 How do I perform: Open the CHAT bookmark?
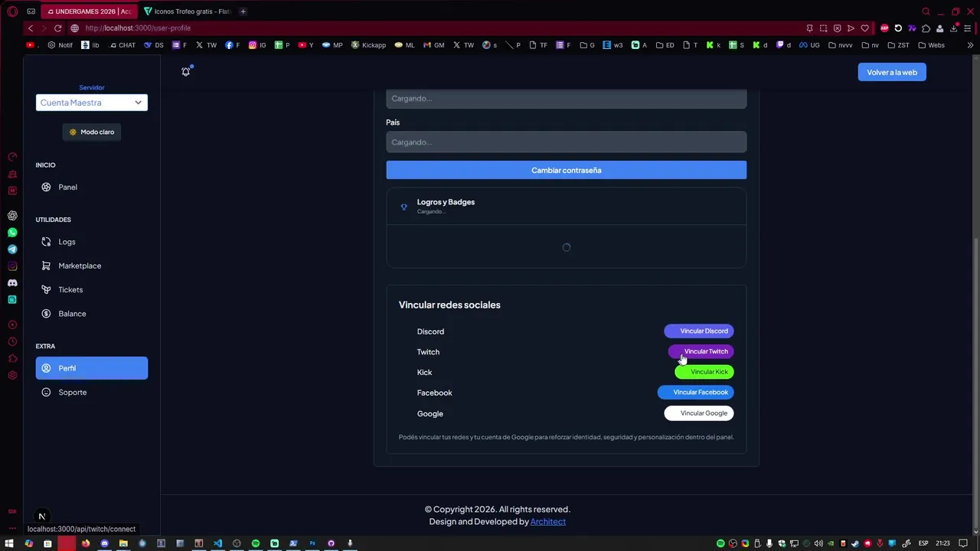tap(122, 45)
